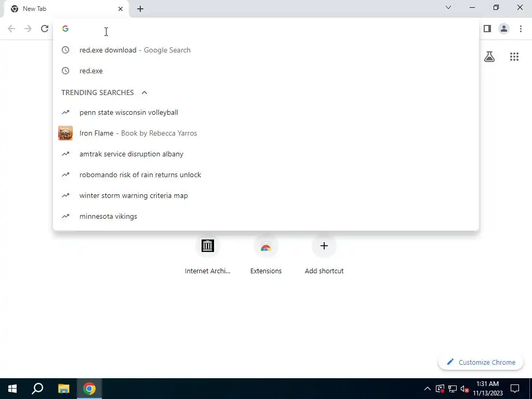532x399 pixels.
Task: Open the profile avatar menu
Action: coord(504,29)
